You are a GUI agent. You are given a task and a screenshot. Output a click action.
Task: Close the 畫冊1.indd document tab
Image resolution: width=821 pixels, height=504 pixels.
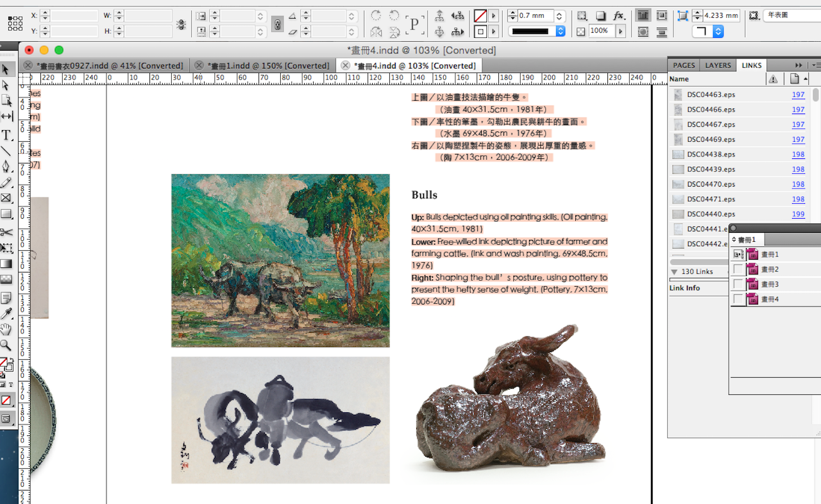click(199, 65)
